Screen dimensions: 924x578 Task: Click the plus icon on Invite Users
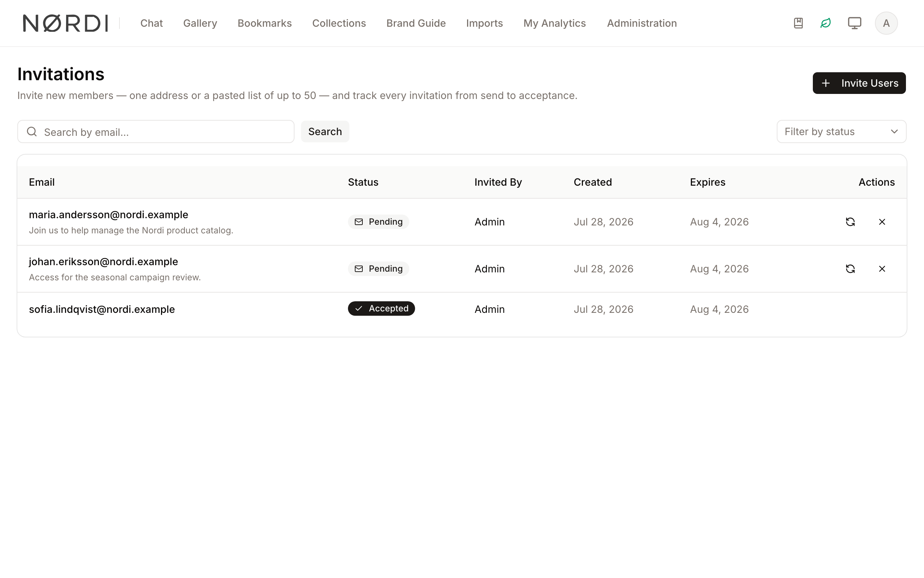825,83
